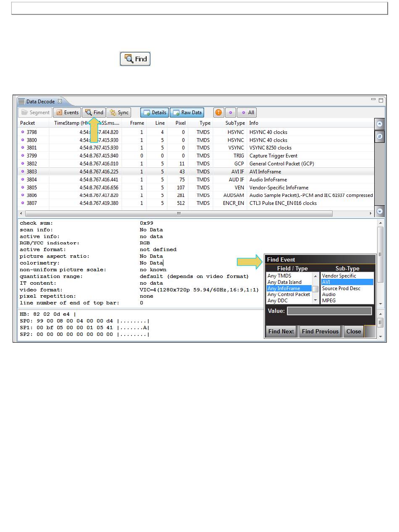Click round scroll-down button on packet list
Viewport: 399px width, 532px height.
380,211
